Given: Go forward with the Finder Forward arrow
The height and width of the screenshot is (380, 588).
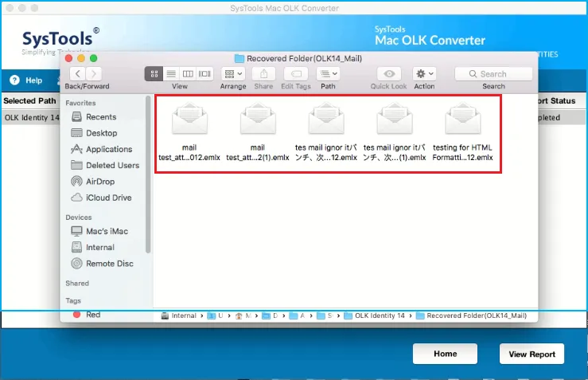Looking at the screenshot, I should click(94, 73).
